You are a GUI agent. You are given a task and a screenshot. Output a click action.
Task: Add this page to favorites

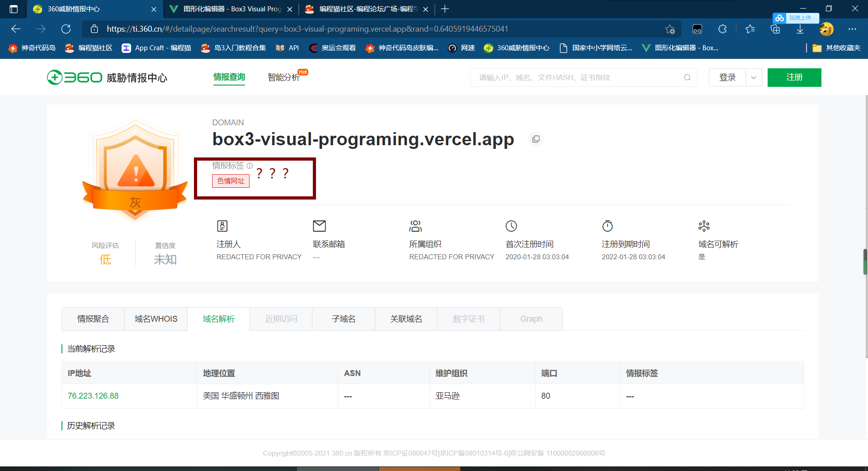click(x=670, y=29)
